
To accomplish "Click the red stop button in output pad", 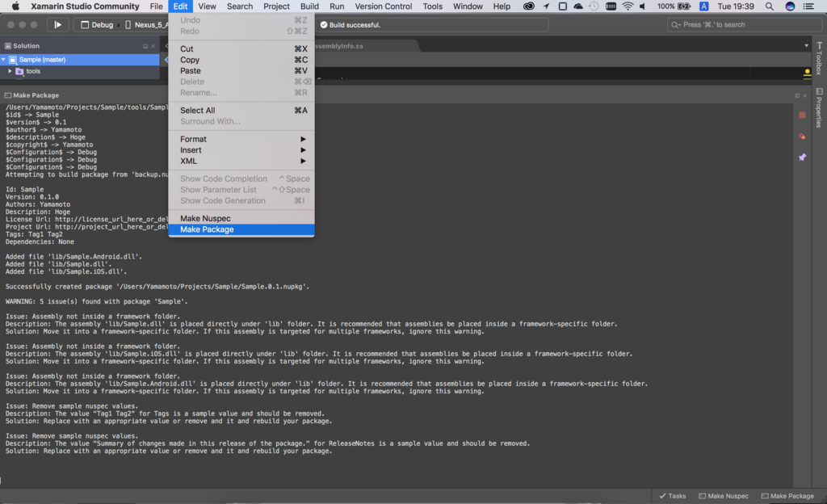I will point(802,115).
